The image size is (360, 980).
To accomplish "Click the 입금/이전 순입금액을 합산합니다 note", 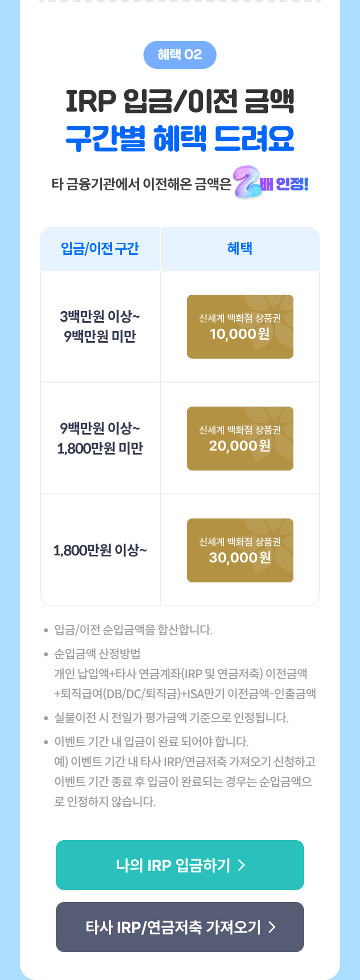I will 133,630.
